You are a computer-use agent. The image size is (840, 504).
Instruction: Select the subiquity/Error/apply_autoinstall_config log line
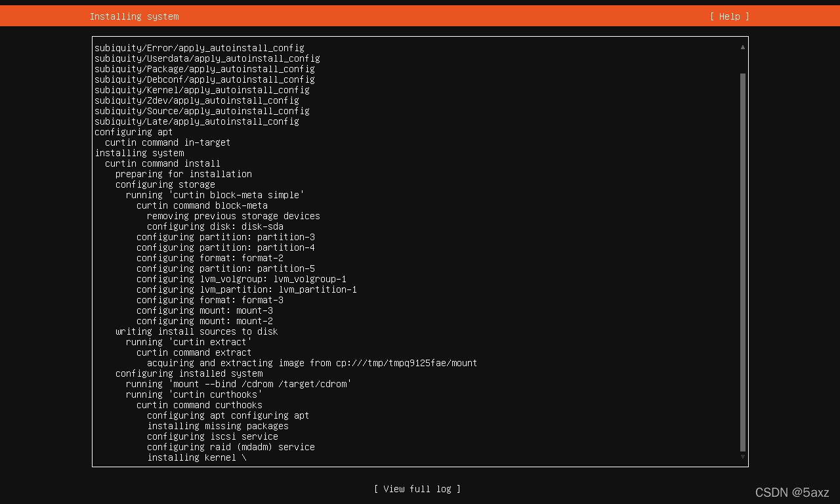click(199, 48)
